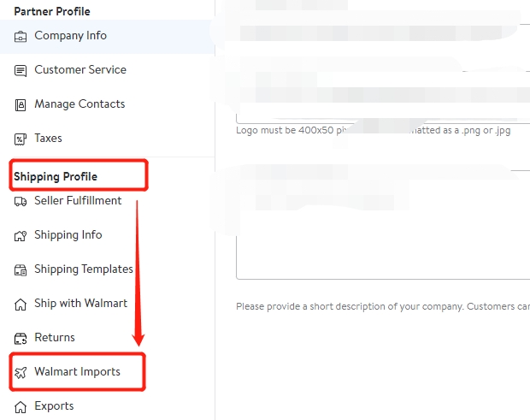The width and height of the screenshot is (530, 420).
Task: Open the Returns settings link
Action: pos(55,337)
